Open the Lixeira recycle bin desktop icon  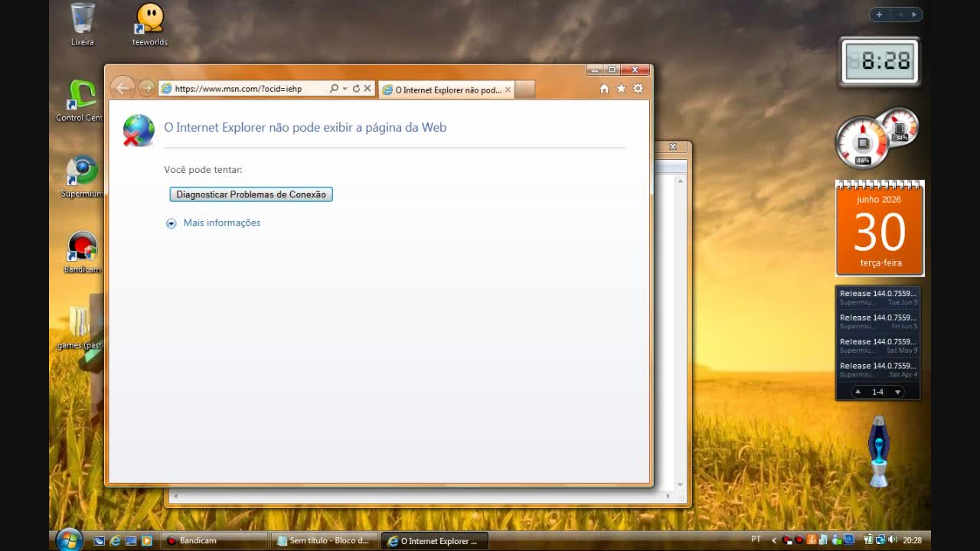(82, 24)
